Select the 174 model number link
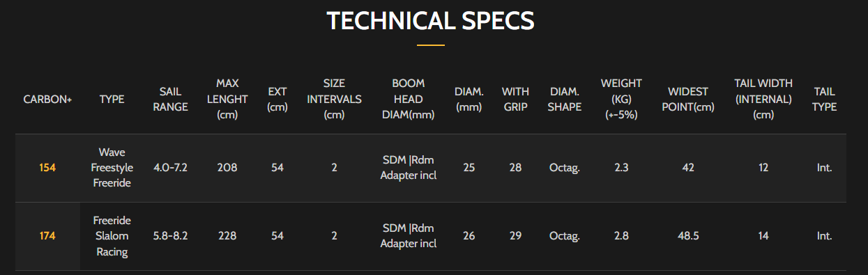The height and width of the screenshot is (275, 868). (x=47, y=236)
